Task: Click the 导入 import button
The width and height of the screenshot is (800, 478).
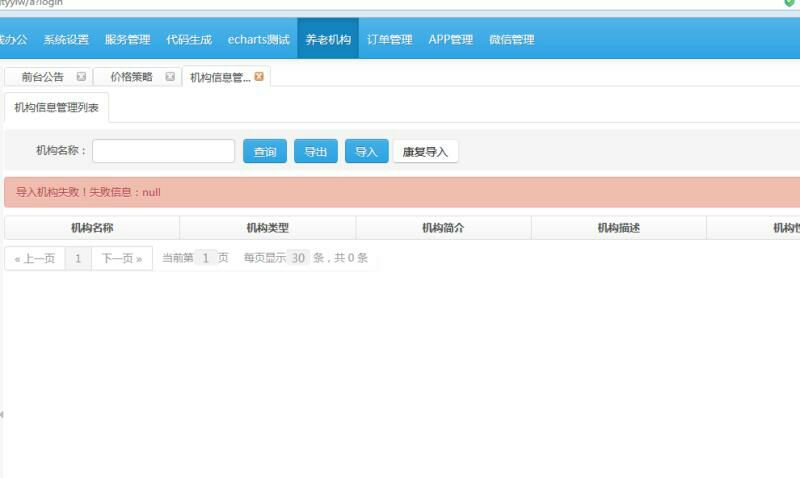Action: pos(366,152)
